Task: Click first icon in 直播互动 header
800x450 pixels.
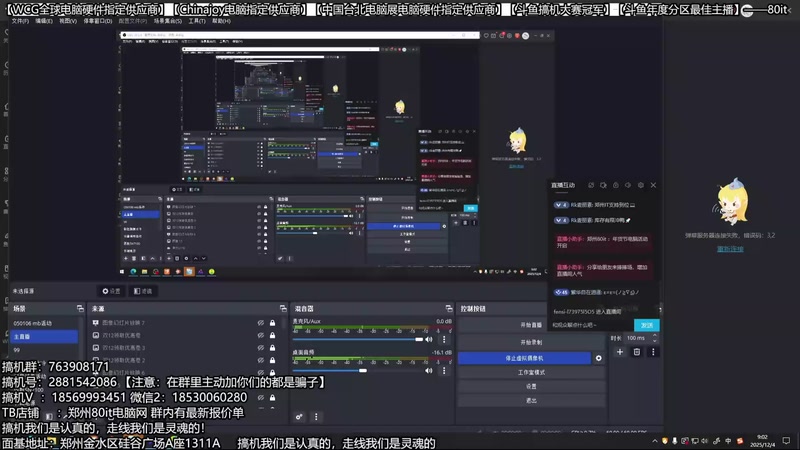Action: point(591,185)
